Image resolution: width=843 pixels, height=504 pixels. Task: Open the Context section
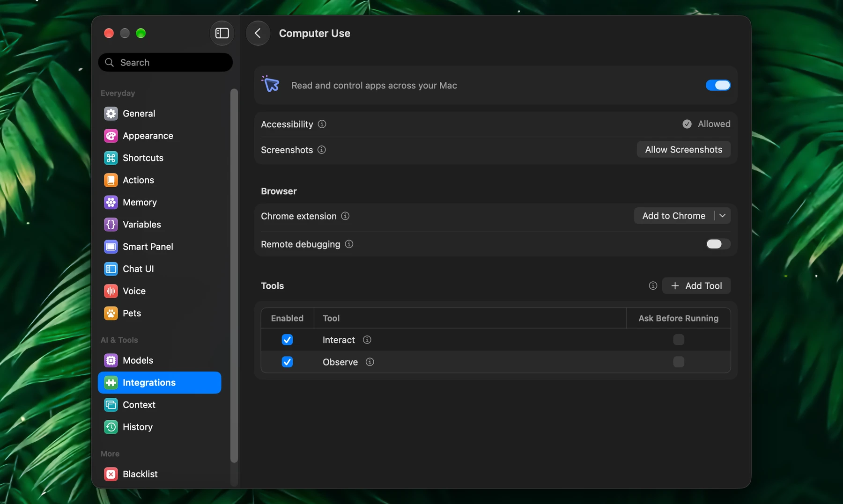point(159,405)
